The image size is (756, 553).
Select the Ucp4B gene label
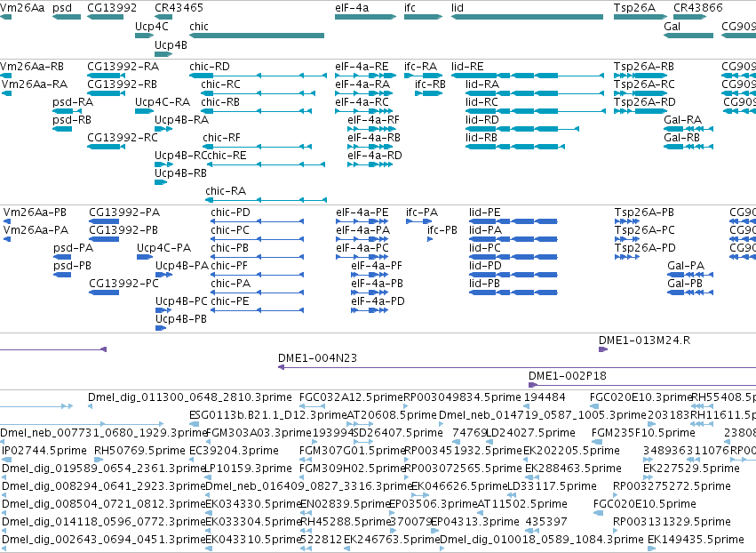click(x=171, y=44)
